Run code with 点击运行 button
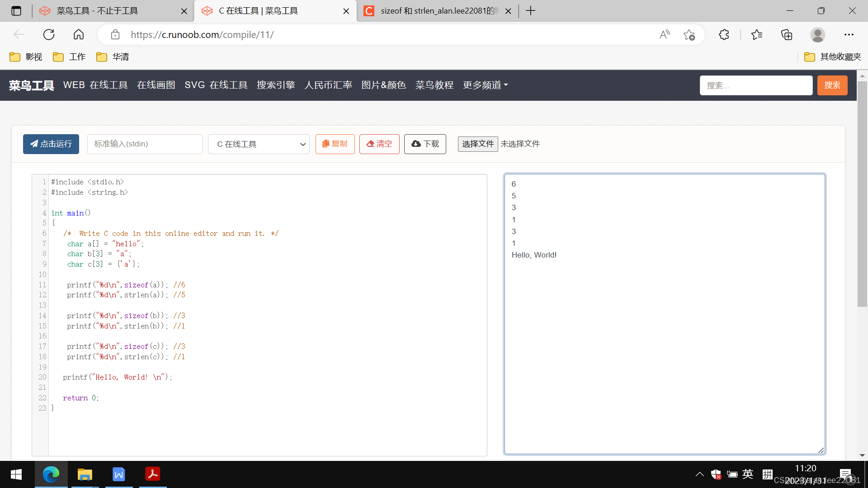Viewport: 868px width, 488px height. tap(51, 144)
